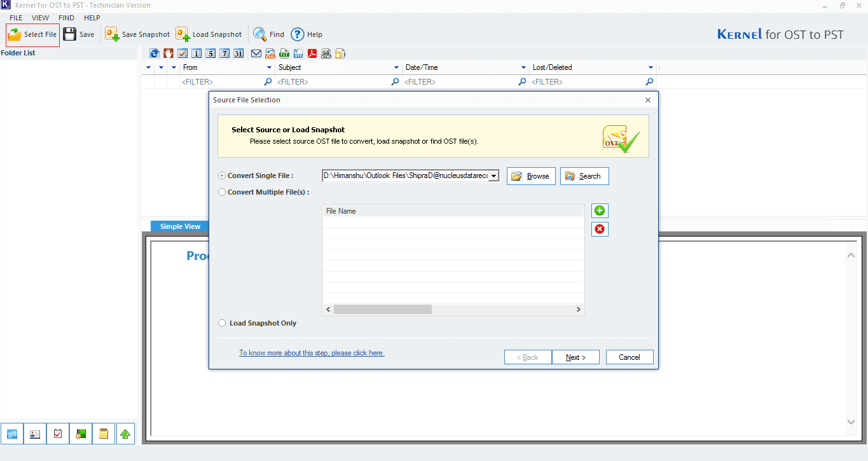
Task: Click the Browse button
Action: pos(531,176)
